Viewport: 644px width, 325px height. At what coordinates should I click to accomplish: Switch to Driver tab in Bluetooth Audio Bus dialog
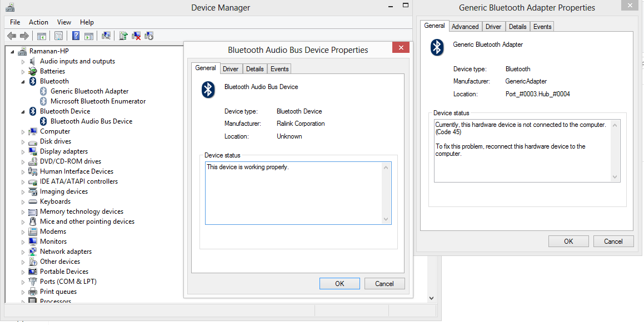click(231, 68)
